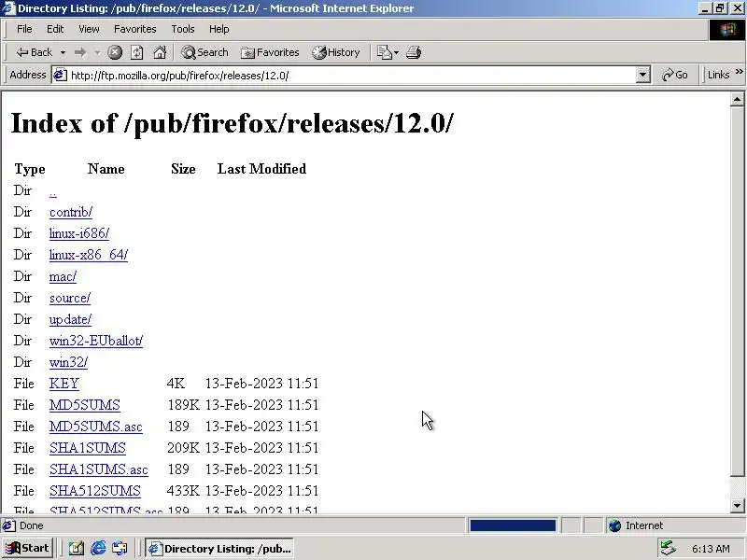747x560 pixels.
Task: Click the 209K size value
Action: 183,448
